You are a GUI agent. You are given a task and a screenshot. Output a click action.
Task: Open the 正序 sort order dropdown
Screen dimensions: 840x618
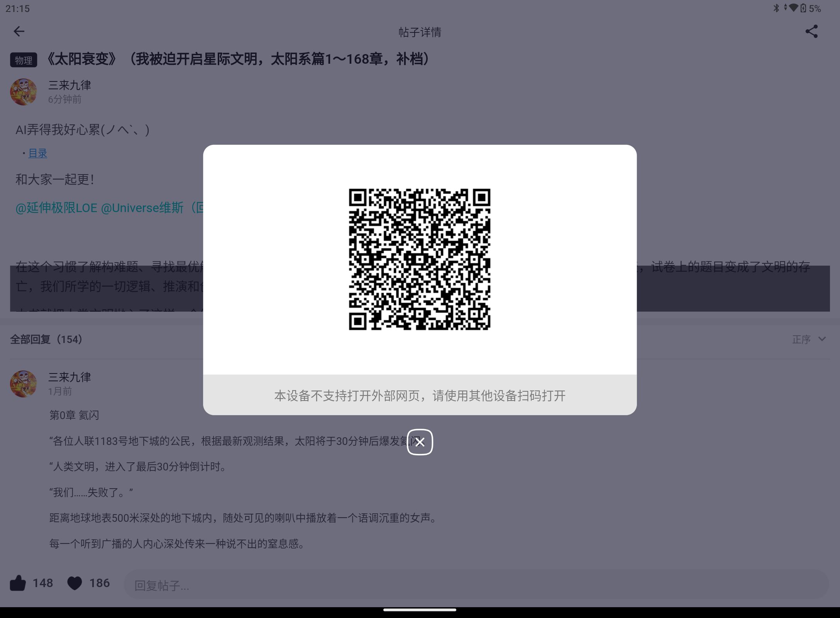click(x=802, y=340)
